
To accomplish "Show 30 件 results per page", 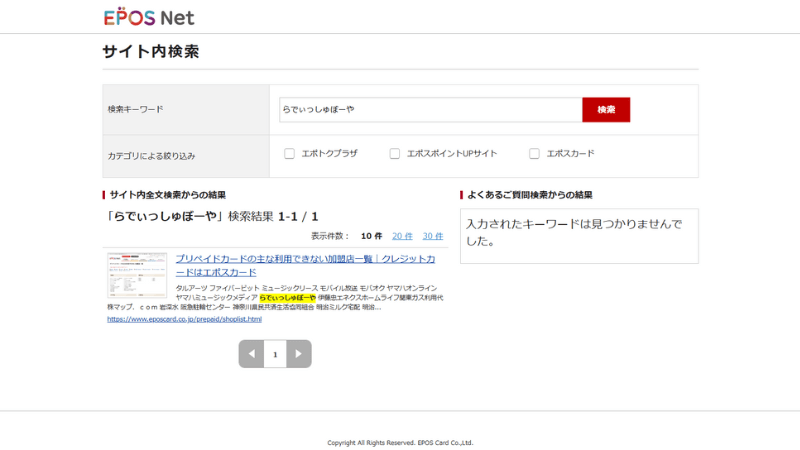I will click(x=432, y=236).
